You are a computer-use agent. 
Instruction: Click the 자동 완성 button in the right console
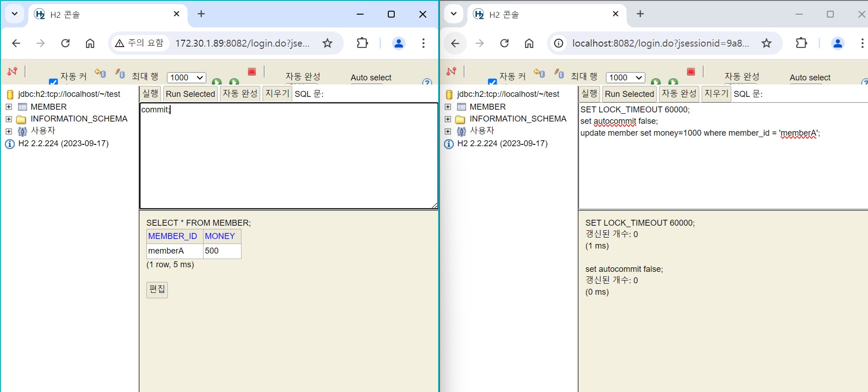click(x=679, y=94)
